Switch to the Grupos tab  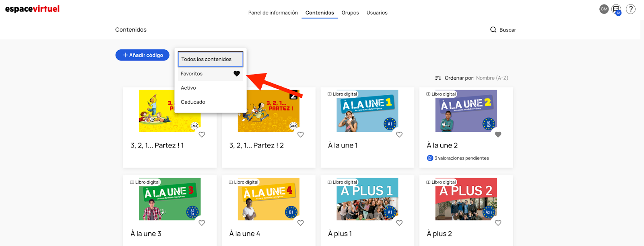tap(350, 13)
